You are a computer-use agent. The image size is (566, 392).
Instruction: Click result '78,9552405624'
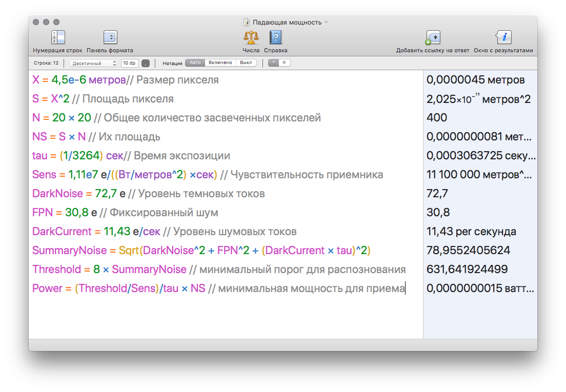pos(468,250)
